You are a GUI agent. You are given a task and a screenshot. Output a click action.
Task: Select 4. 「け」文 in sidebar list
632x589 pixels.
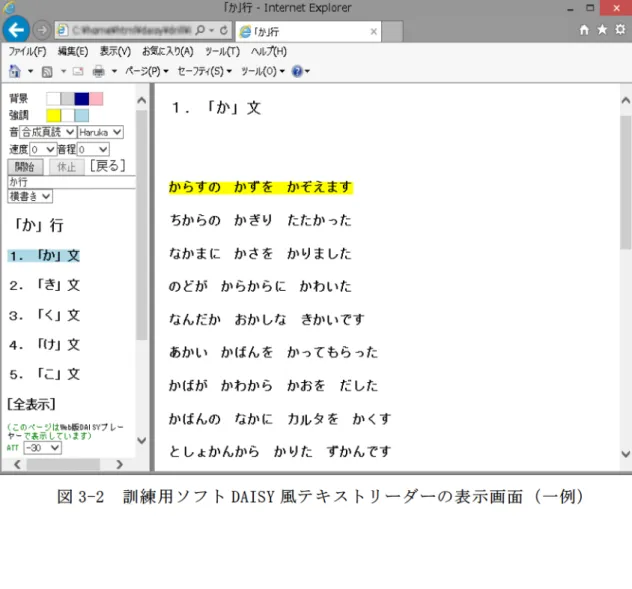pyautogui.click(x=44, y=345)
